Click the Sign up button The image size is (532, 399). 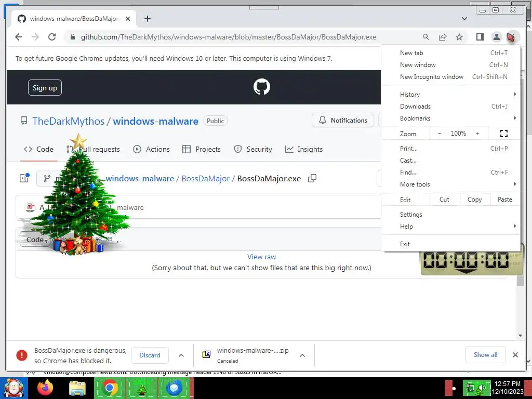pos(45,87)
